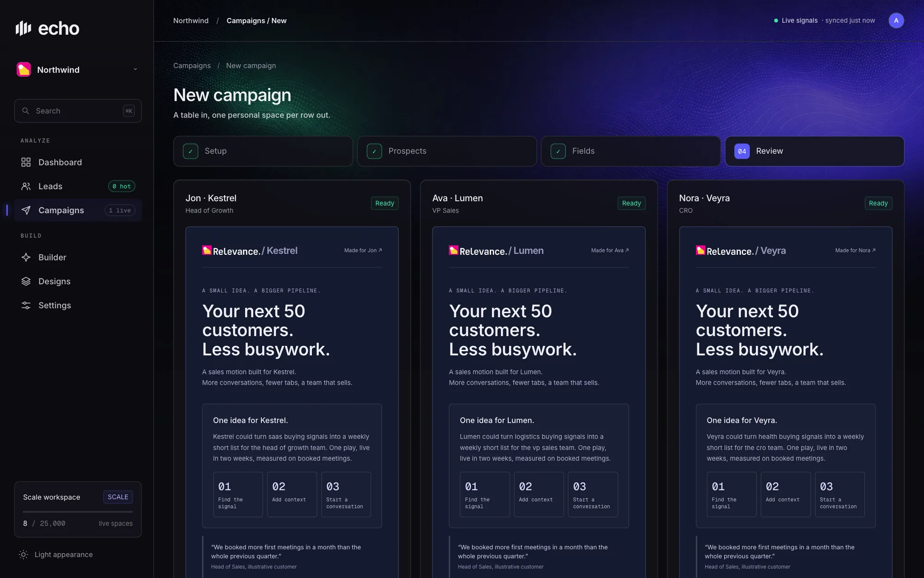Click the Campaigns paper plane icon
This screenshot has width=924, height=578.
pyautogui.click(x=26, y=210)
